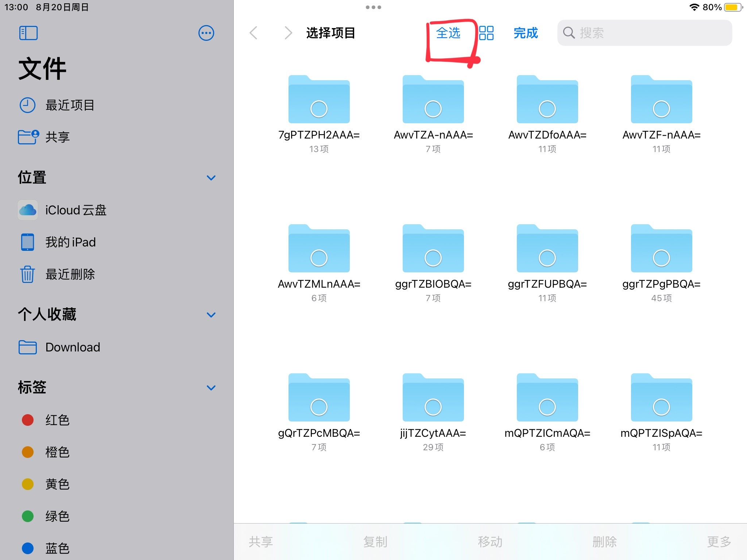Open Shared (共享) location in sidebar

[44, 137]
